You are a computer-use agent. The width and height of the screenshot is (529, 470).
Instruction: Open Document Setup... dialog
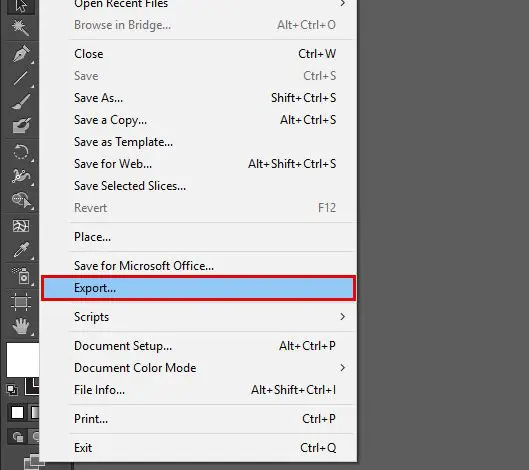click(x=198, y=346)
